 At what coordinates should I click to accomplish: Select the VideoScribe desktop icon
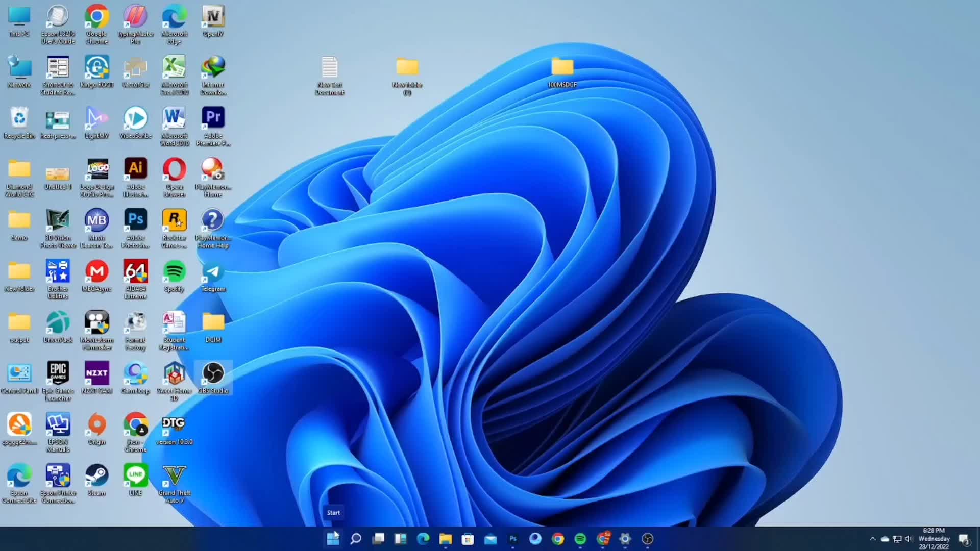coord(135,123)
